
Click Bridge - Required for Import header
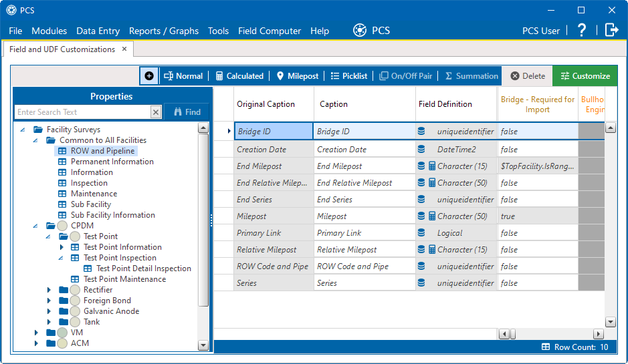click(x=538, y=104)
